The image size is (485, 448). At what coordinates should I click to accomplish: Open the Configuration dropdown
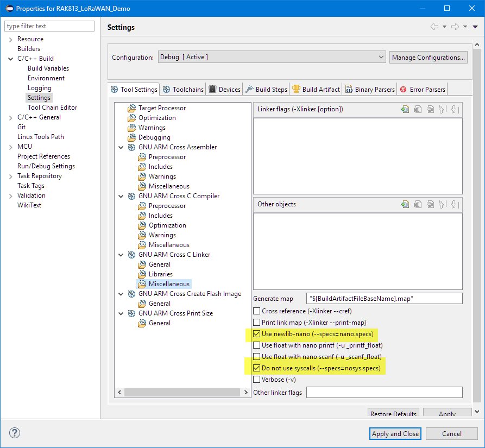[x=272, y=57]
